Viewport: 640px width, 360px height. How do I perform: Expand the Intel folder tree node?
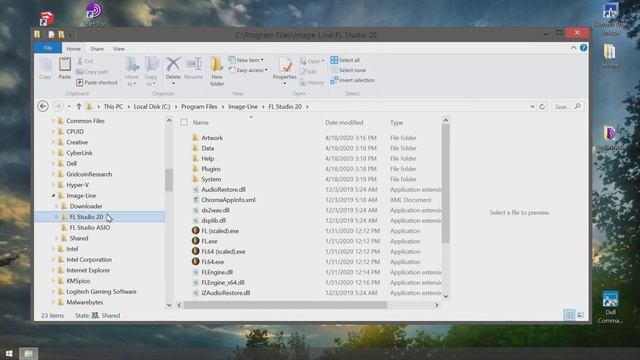click(x=53, y=249)
